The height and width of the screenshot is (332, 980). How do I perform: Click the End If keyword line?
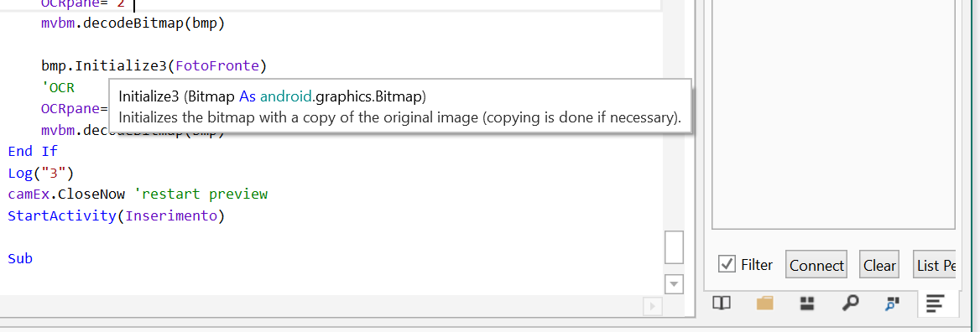click(x=33, y=151)
